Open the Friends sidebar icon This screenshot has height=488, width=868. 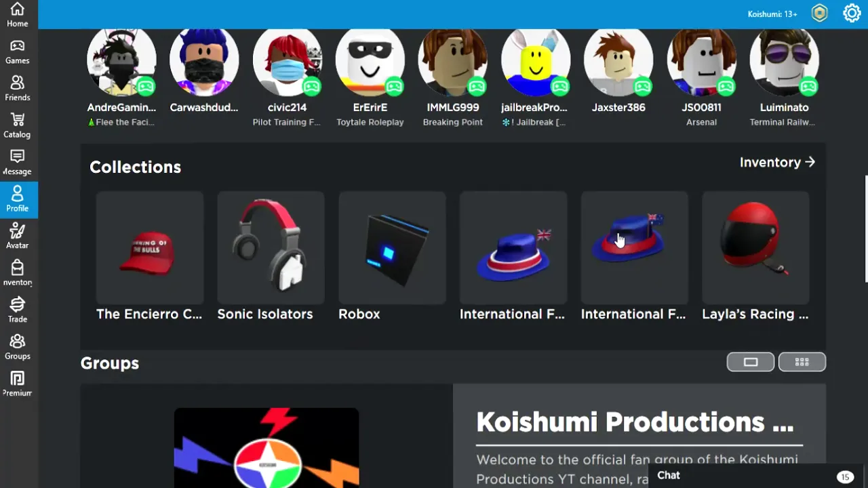[x=17, y=89]
